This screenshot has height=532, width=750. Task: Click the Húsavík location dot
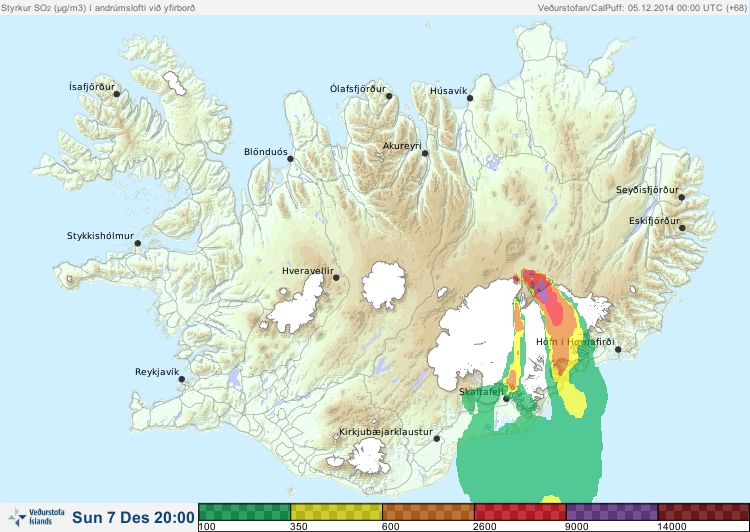point(470,98)
